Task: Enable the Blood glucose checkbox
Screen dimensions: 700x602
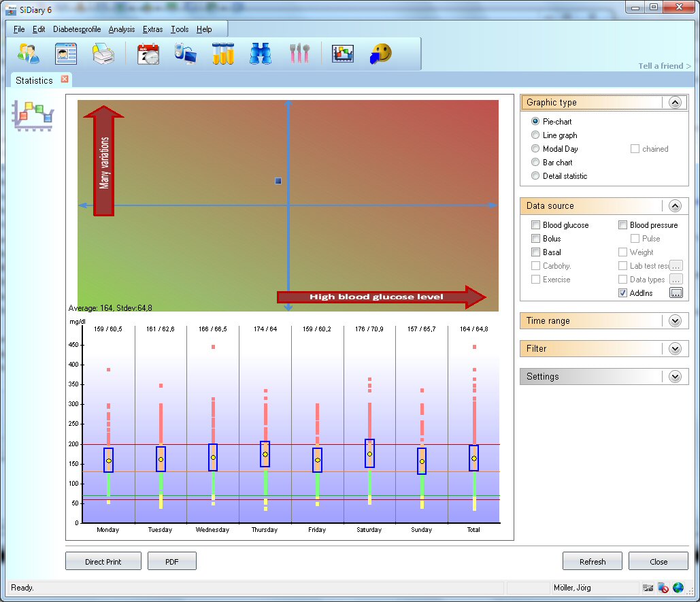Action: pyautogui.click(x=536, y=225)
